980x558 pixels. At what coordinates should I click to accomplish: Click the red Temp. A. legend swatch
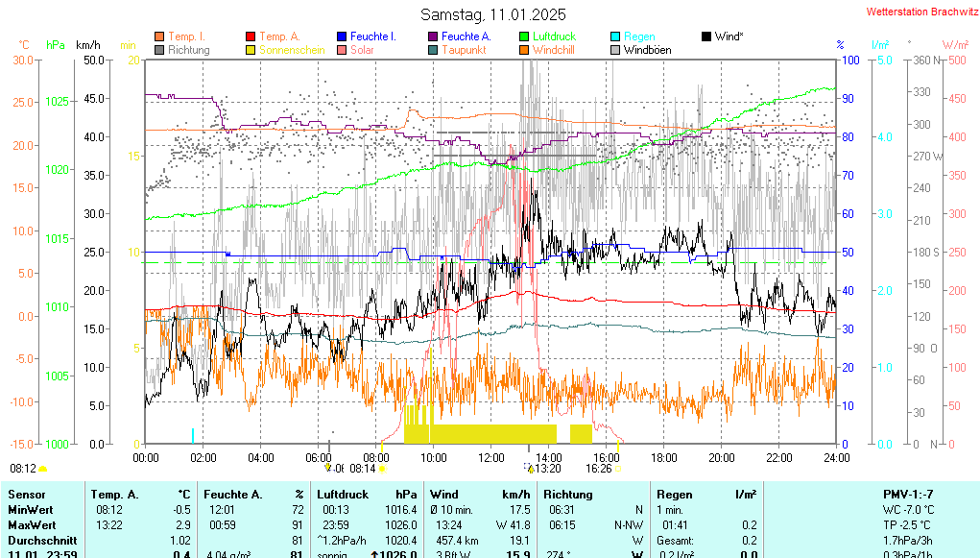(x=251, y=36)
